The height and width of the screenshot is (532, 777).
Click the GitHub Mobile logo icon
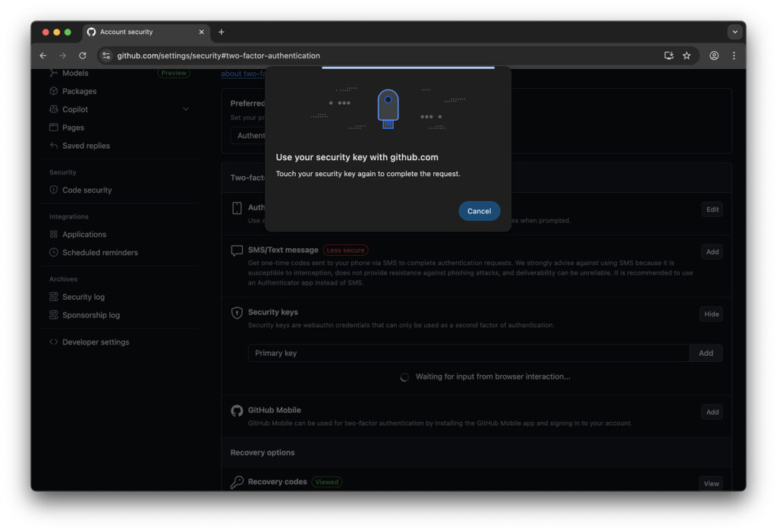click(237, 411)
